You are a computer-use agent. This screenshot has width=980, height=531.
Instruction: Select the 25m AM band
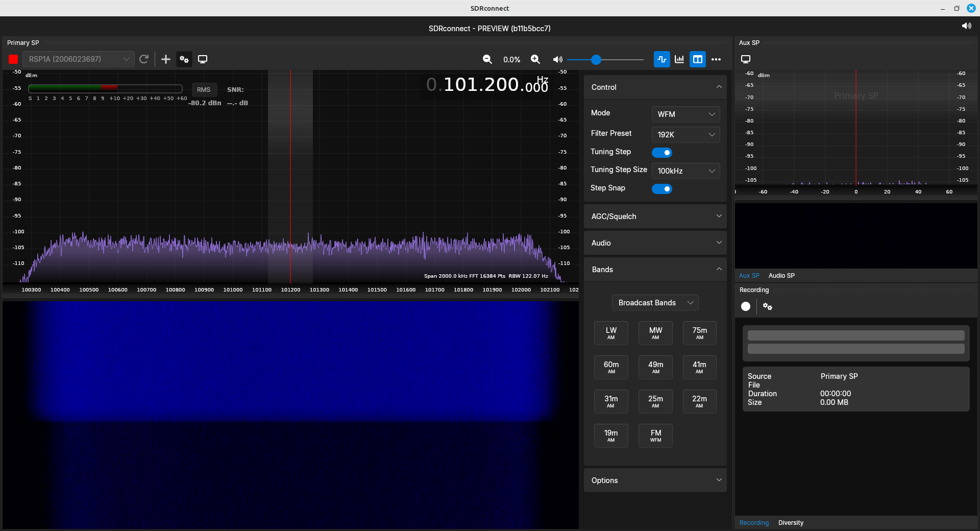pyautogui.click(x=655, y=401)
